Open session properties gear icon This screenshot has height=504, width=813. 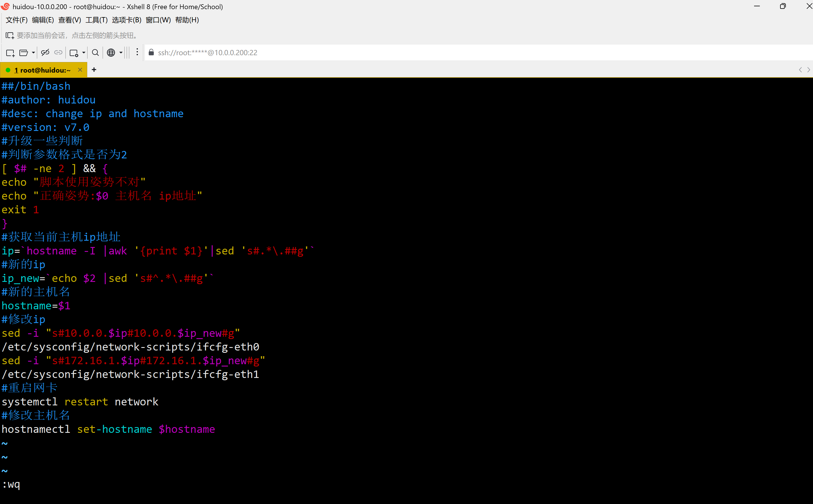tap(74, 53)
